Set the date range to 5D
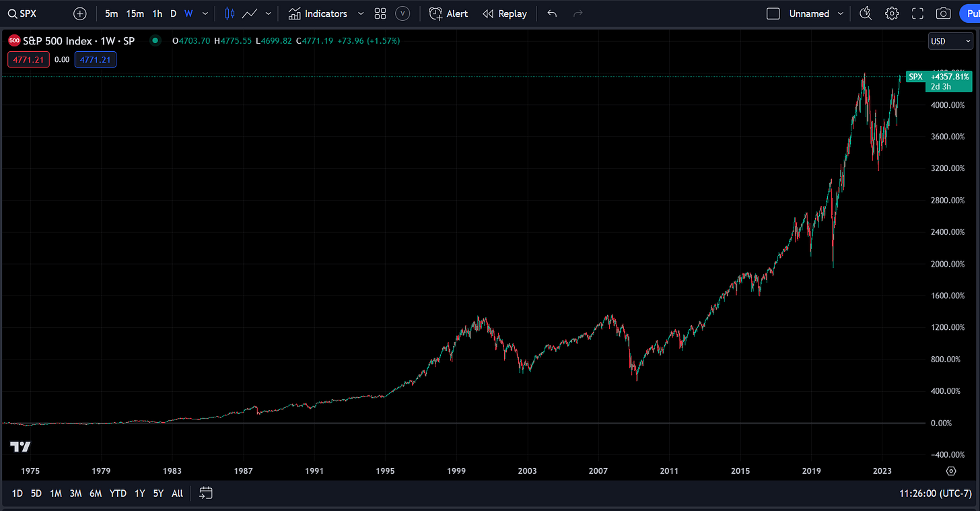 pos(36,493)
